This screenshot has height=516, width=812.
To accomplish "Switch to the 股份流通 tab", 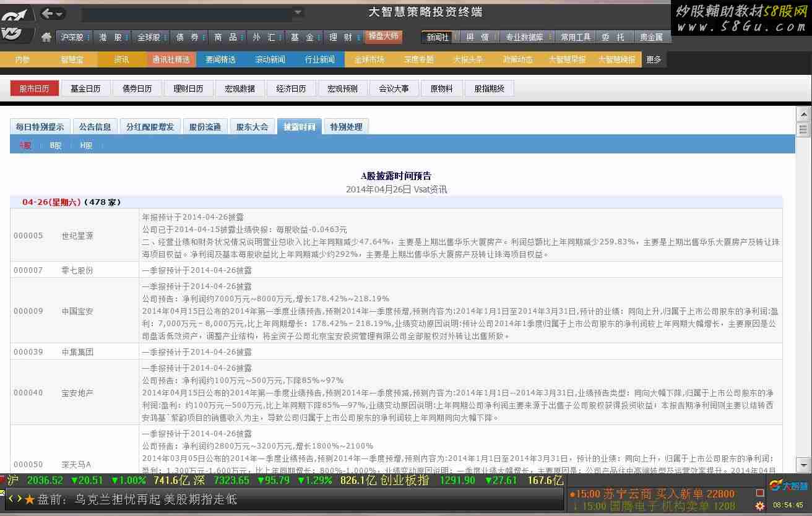I will [205, 127].
